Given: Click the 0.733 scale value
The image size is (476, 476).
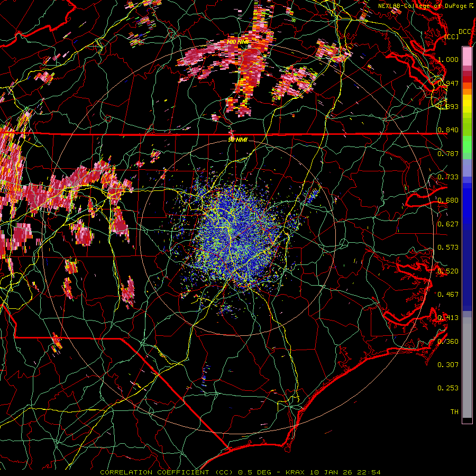Looking at the screenshot, I should [448, 177].
